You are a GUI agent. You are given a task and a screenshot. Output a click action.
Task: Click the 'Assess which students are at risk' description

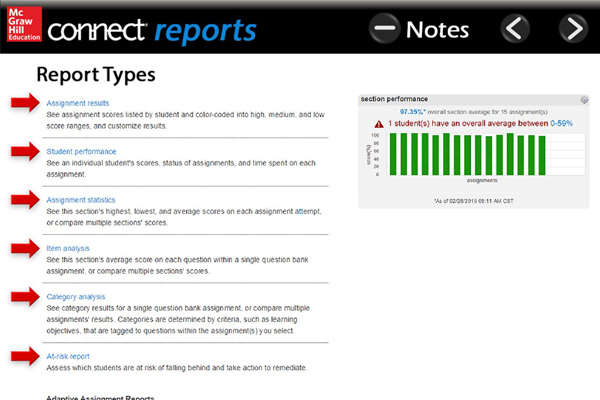(176, 368)
